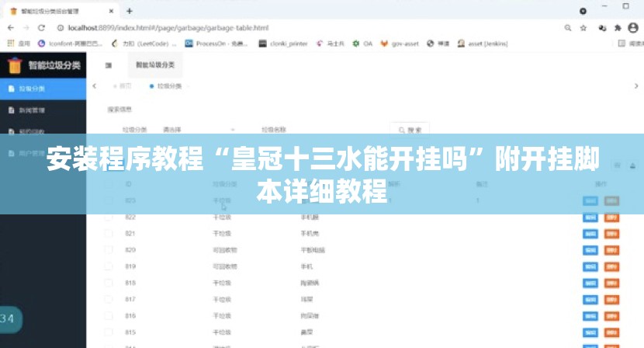Select 垃圾分类 in the left sidebar
This screenshot has width=644, height=348.
[x=43, y=89]
